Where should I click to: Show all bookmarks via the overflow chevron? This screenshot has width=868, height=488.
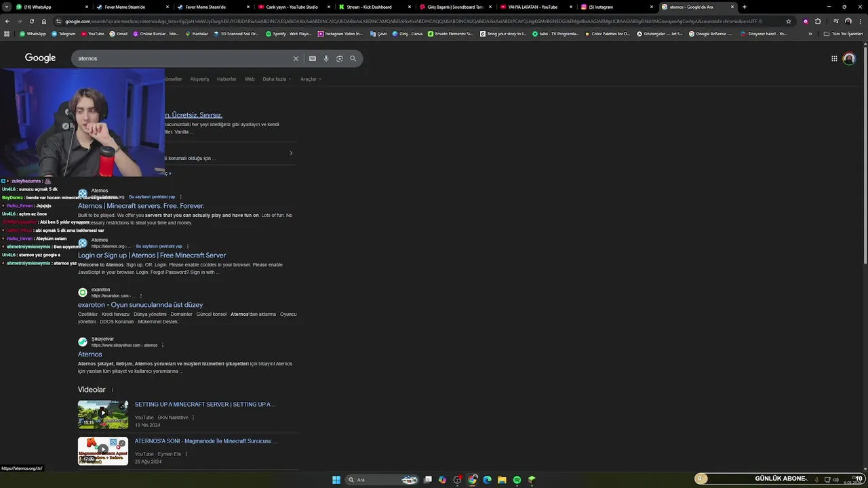pos(810,34)
